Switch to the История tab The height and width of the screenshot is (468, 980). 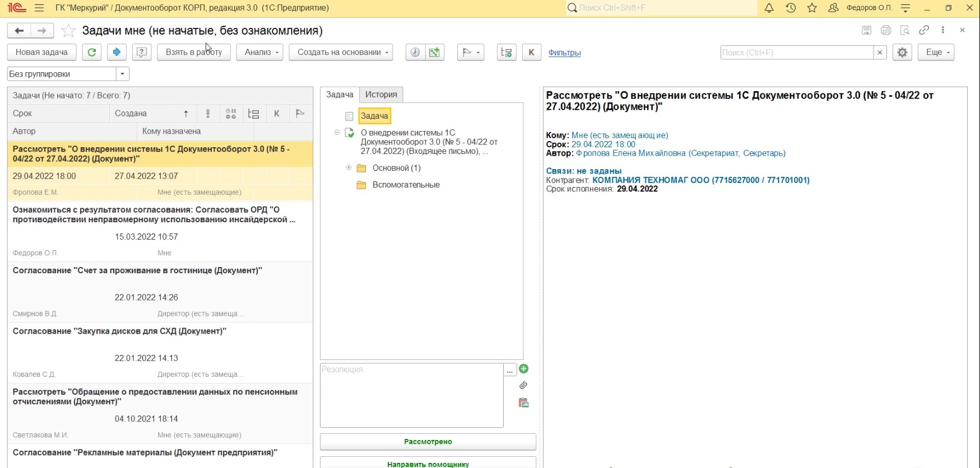(381, 95)
